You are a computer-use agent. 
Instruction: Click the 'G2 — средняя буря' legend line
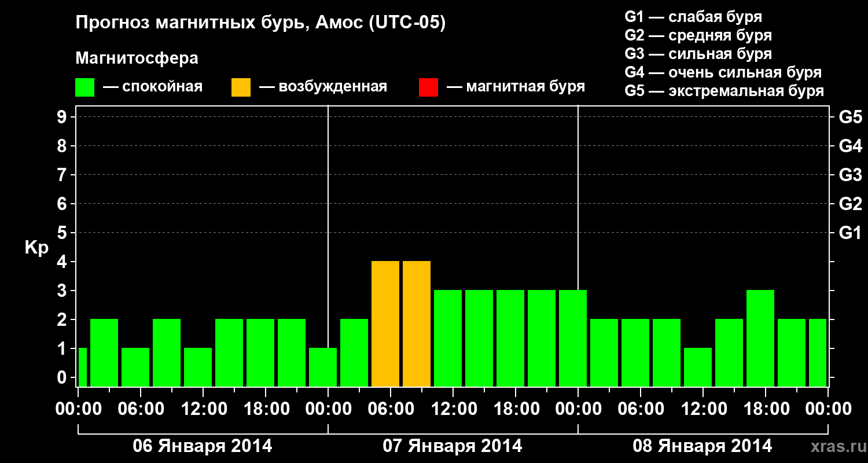[x=698, y=35]
